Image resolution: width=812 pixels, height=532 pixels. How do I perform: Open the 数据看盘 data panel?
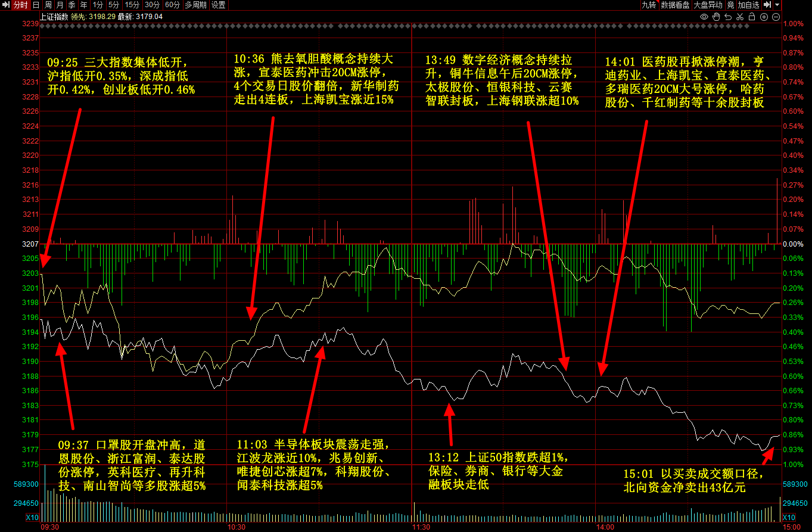676,5
